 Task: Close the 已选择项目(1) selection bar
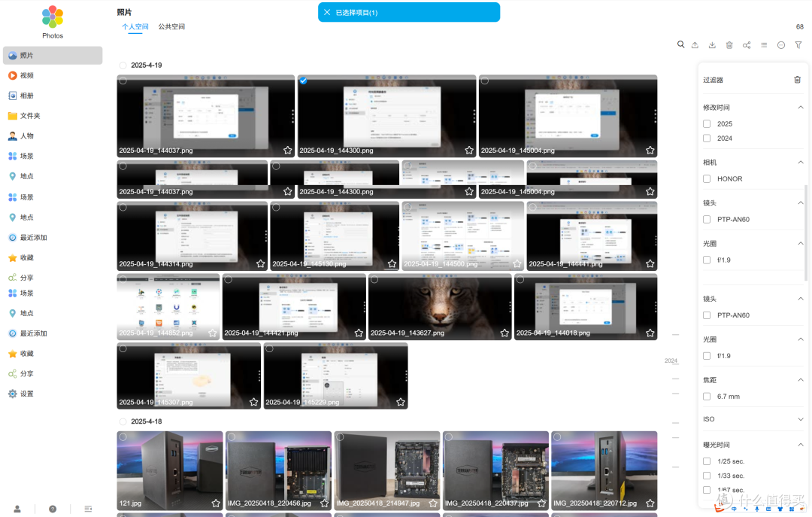(x=327, y=12)
